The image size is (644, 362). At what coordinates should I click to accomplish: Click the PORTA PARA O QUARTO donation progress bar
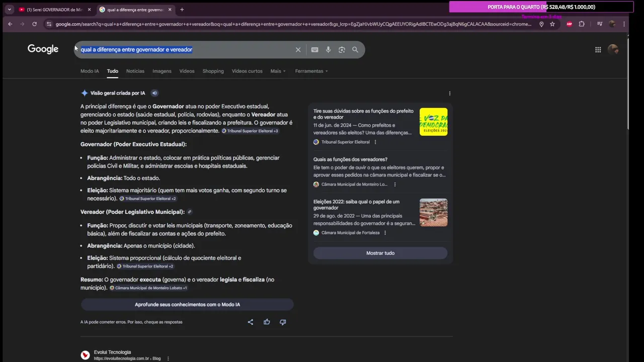coord(541,7)
